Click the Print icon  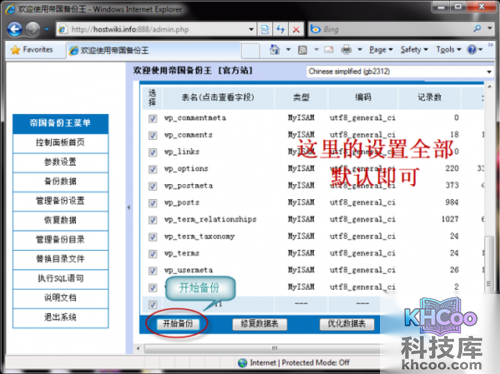346,50
